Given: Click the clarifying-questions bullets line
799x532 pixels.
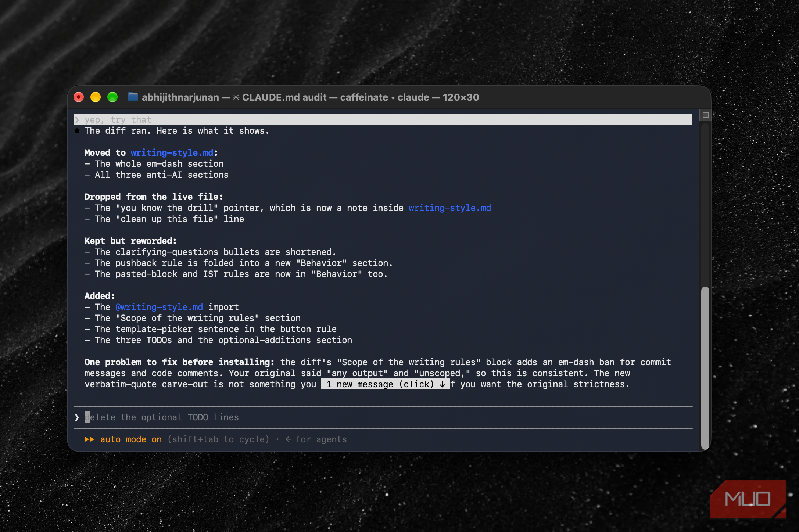Looking at the screenshot, I should (x=210, y=252).
